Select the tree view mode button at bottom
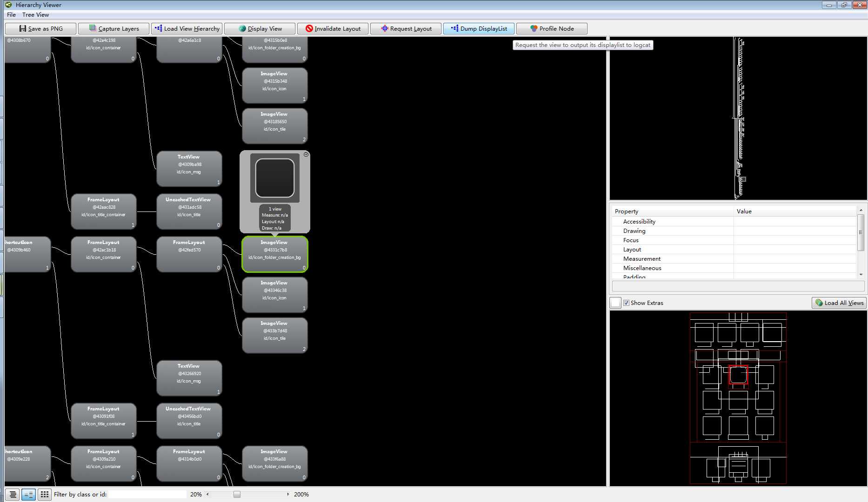Image resolution: width=868 pixels, height=502 pixels. [28, 495]
